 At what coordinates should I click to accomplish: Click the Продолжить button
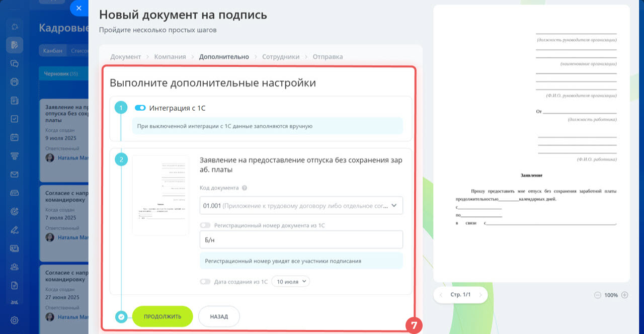163,316
